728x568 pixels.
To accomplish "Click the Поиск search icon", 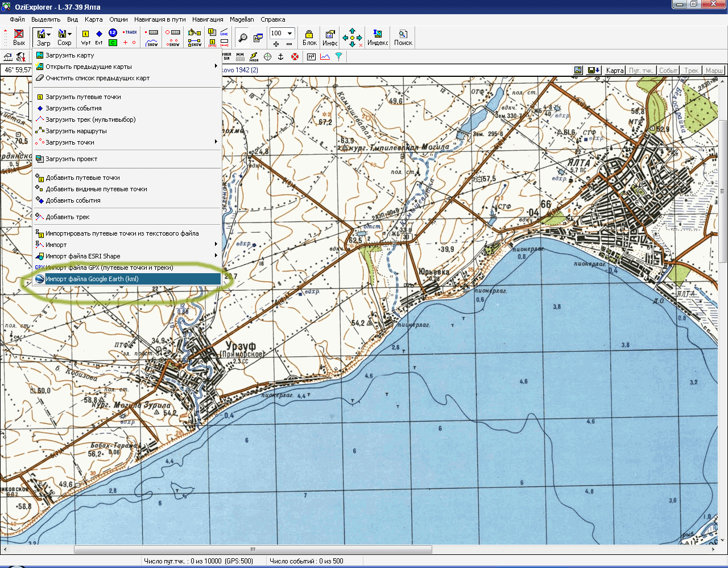I will click(403, 38).
